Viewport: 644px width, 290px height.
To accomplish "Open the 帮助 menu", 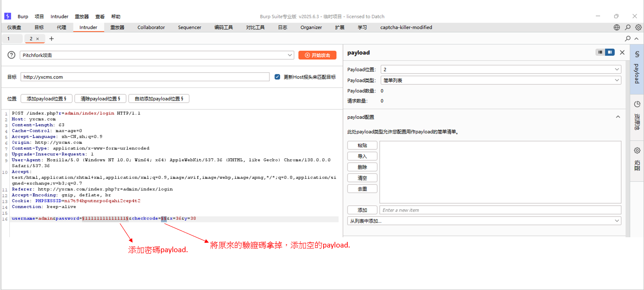I will pyautogui.click(x=116, y=16).
